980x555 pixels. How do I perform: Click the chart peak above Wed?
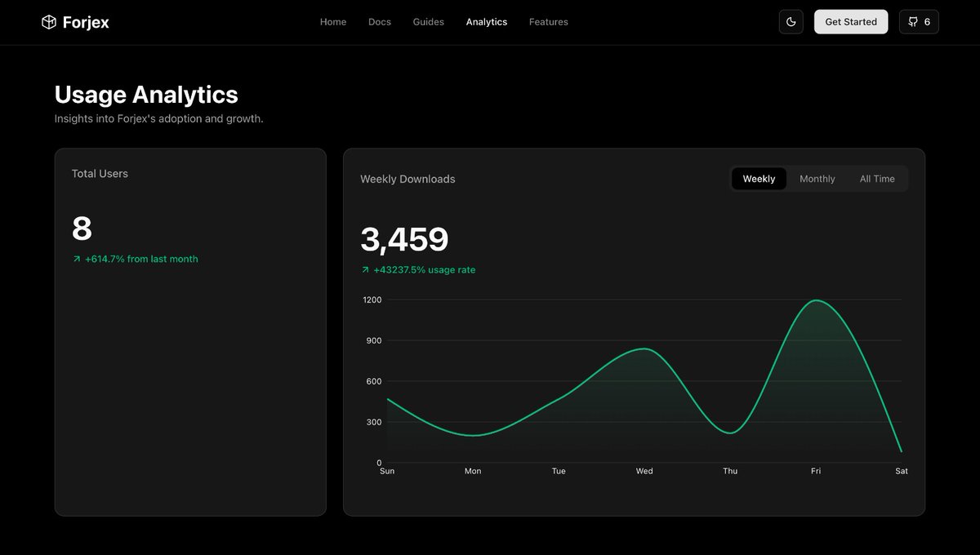645,349
